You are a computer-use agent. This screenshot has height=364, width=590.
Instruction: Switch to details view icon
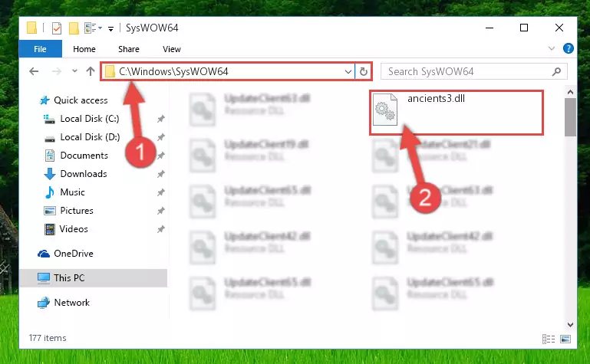coord(549,339)
